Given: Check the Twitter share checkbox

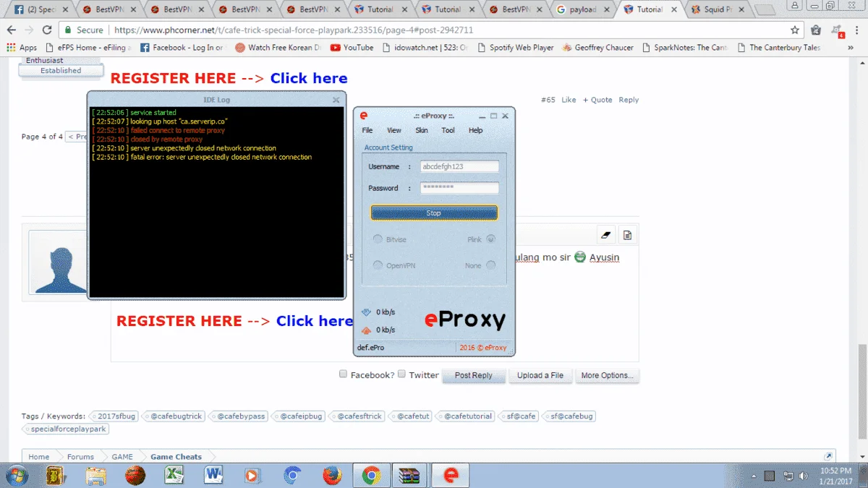Looking at the screenshot, I should (402, 374).
